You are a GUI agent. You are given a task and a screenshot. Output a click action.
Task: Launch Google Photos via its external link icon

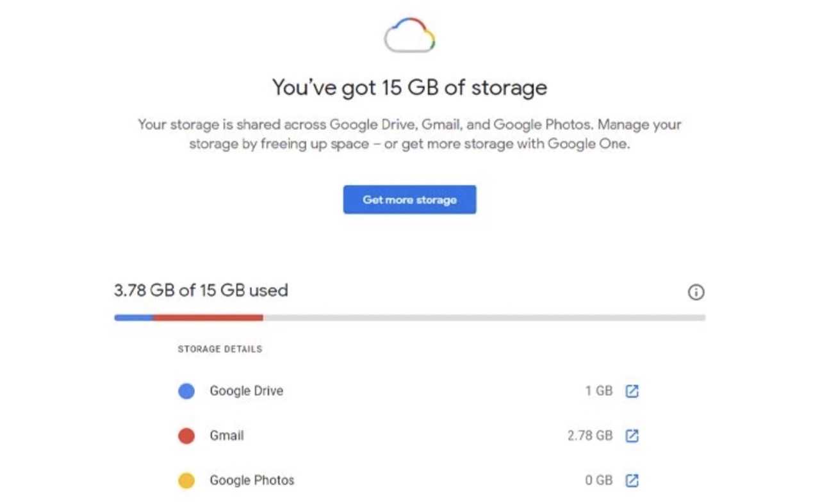(x=632, y=480)
